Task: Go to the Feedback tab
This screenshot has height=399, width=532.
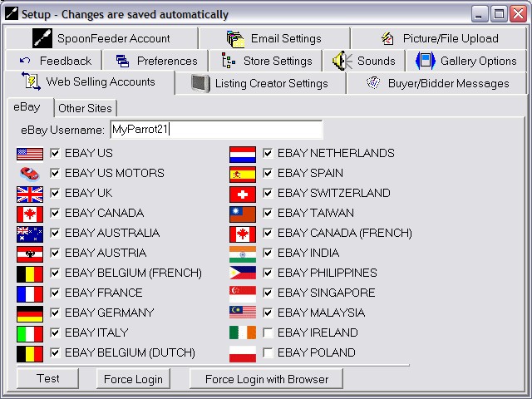Action: coord(53,61)
